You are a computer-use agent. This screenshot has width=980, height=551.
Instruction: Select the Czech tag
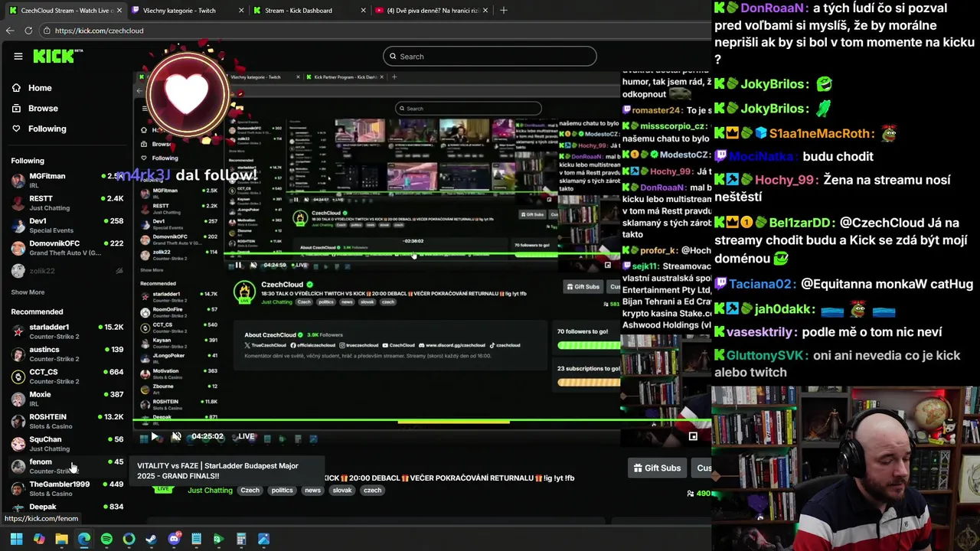click(250, 491)
